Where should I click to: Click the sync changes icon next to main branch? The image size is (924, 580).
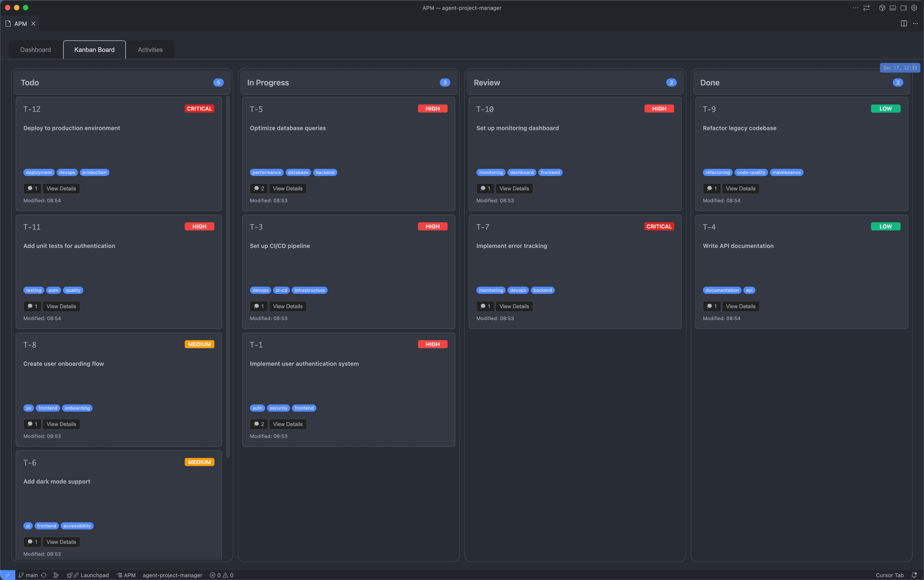pyautogui.click(x=44, y=575)
